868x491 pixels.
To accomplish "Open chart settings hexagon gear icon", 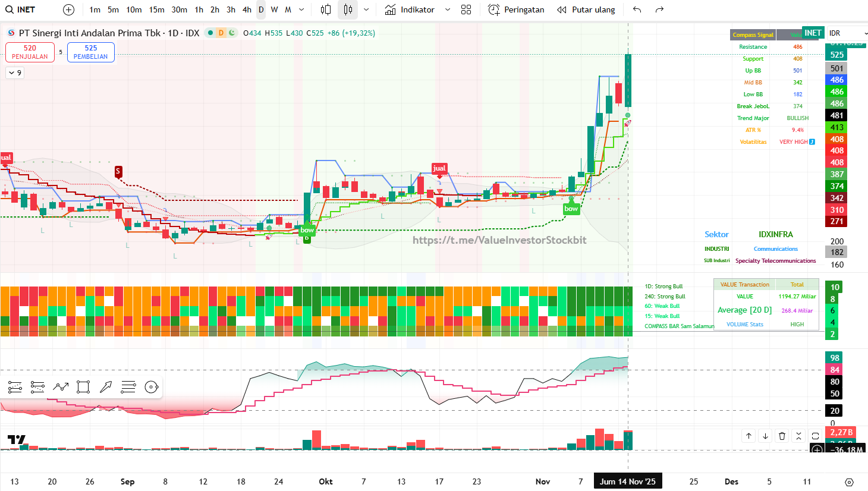I will coord(849,482).
